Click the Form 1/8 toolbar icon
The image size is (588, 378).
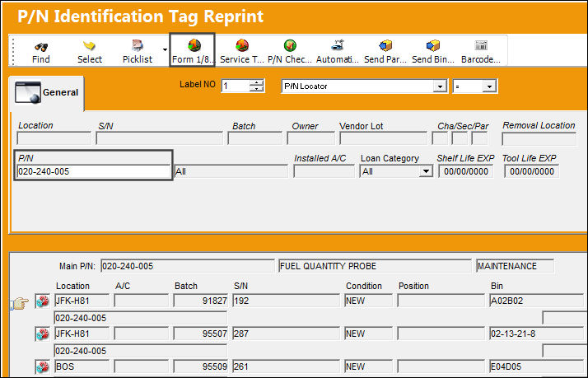[194, 45]
